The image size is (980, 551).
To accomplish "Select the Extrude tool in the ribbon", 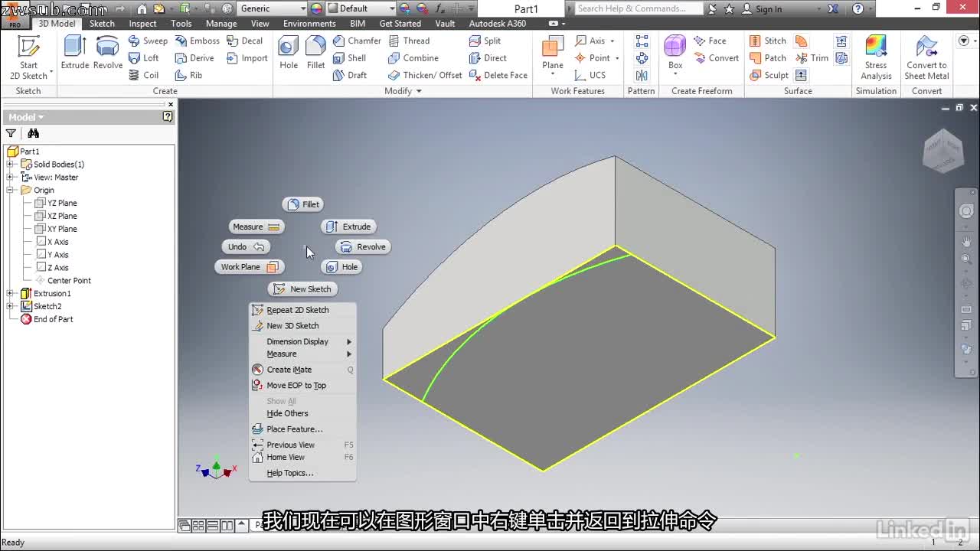I will click(75, 52).
